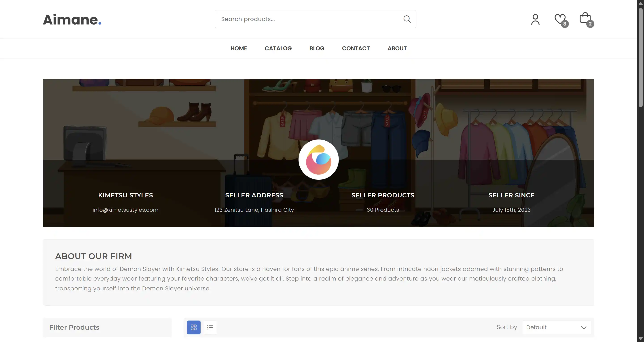
Task: Navigate to the Blog page
Action: pyautogui.click(x=316, y=49)
